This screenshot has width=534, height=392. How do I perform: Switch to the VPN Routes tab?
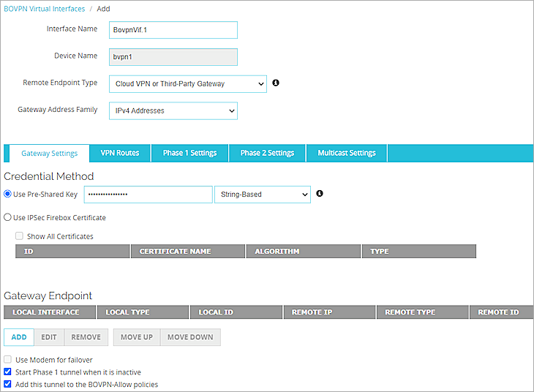[120, 153]
